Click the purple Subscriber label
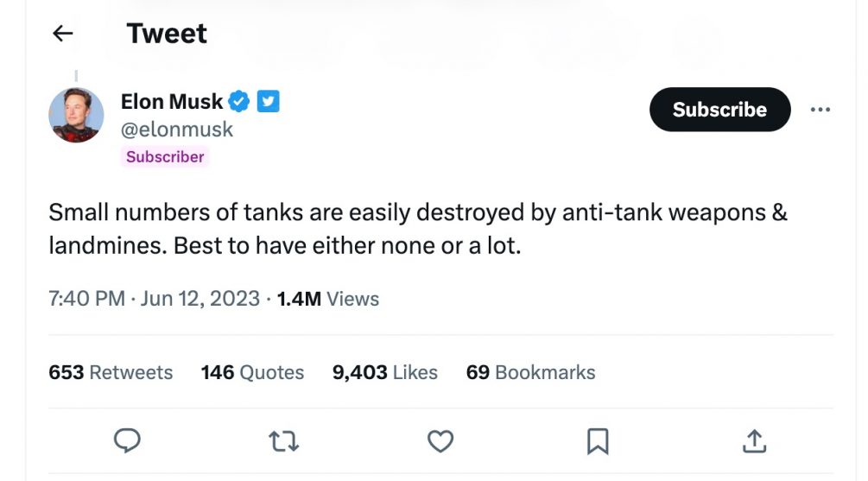Viewport: 868px width, 481px height. [x=165, y=156]
